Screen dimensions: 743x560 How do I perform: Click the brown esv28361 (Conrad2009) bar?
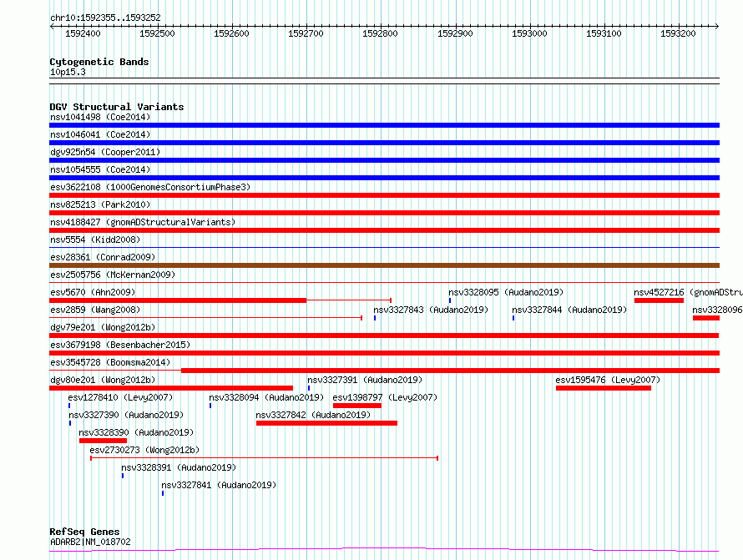384,265
